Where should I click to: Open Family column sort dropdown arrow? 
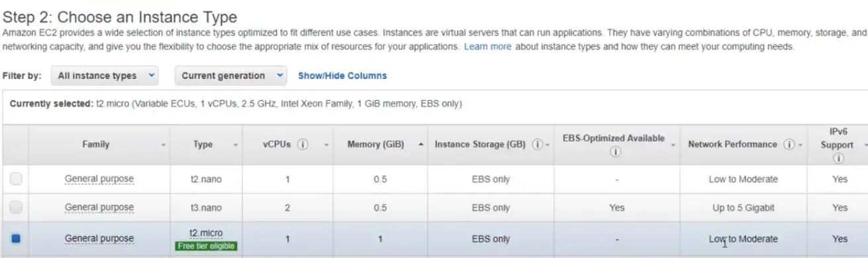(x=164, y=145)
